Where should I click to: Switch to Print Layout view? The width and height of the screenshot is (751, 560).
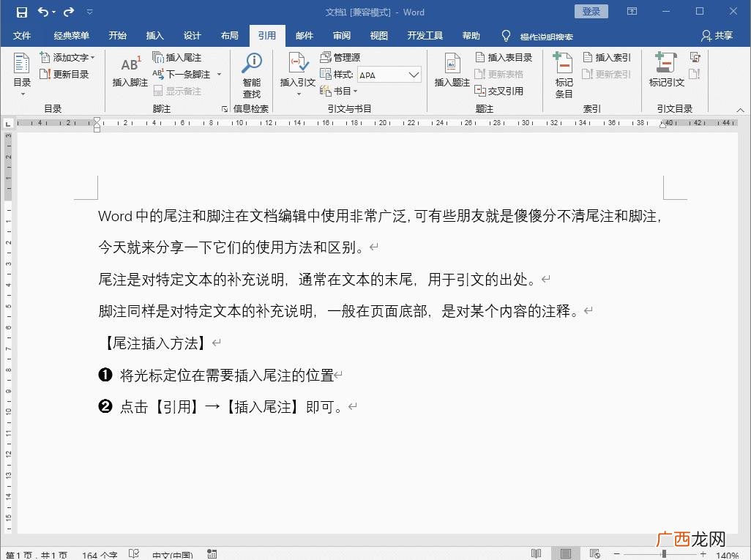(x=566, y=554)
